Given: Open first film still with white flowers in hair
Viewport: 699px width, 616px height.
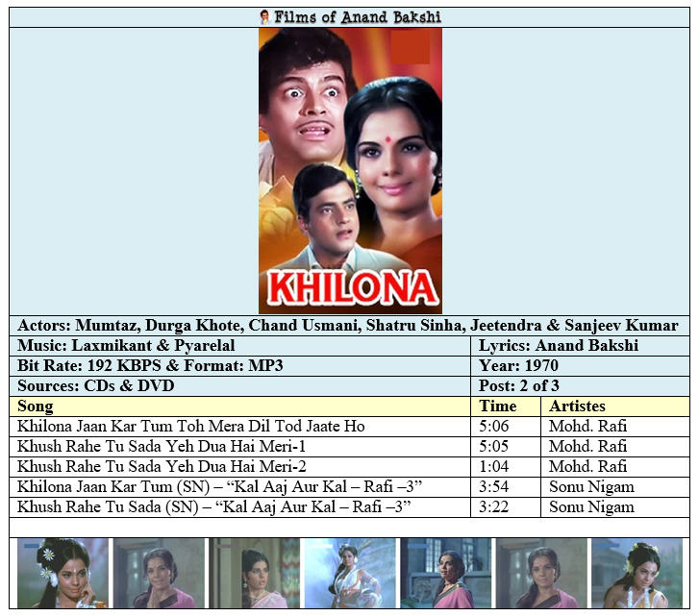Looking at the screenshot, I should point(62,574).
